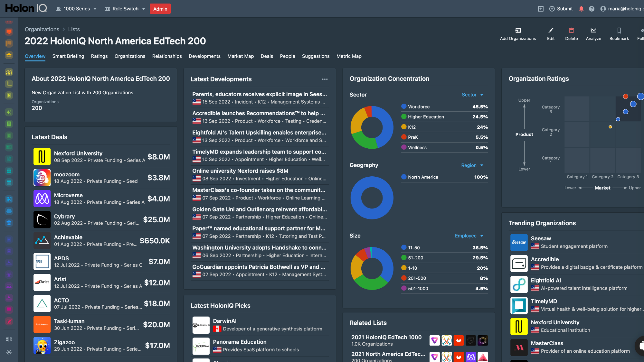Click the Submit button
Image resolution: width=644 pixels, height=362 pixels.
tap(561, 9)
